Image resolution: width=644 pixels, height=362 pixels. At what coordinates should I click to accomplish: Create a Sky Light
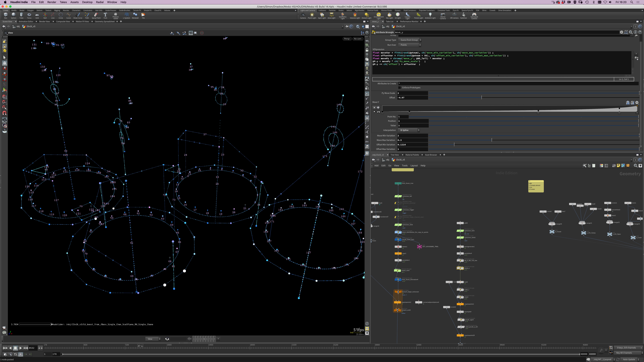tap(389, 16)
